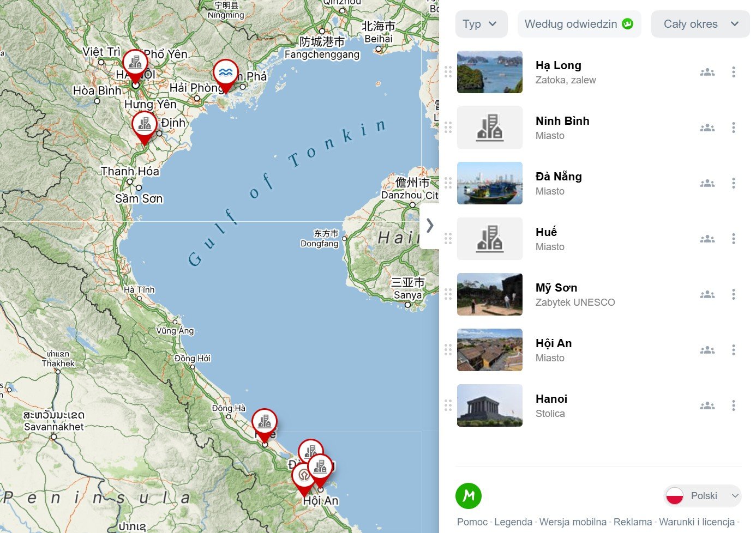Click the Hạ Long bay map pin

click(x=225, y=73)
